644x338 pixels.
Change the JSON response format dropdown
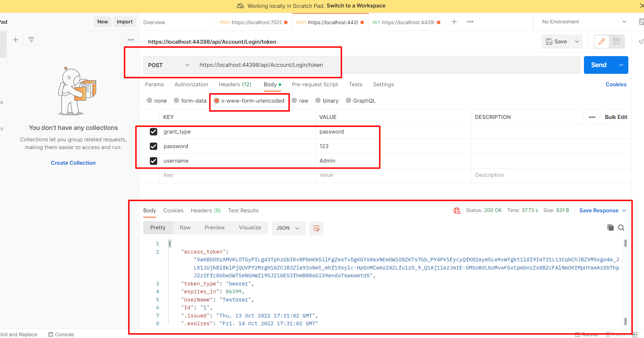288,228
